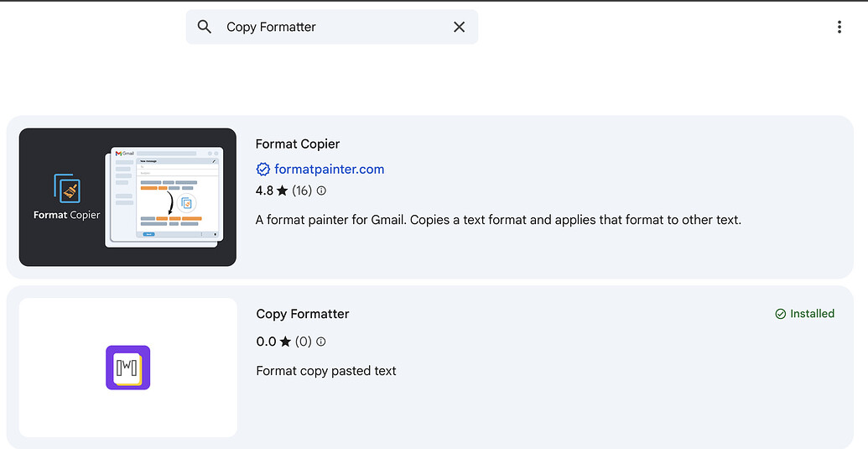Viewport: 868px width, 449px height.
Task: Click the verified publisher badge icon
Action: pyautogui.click(x=263, y=169)
